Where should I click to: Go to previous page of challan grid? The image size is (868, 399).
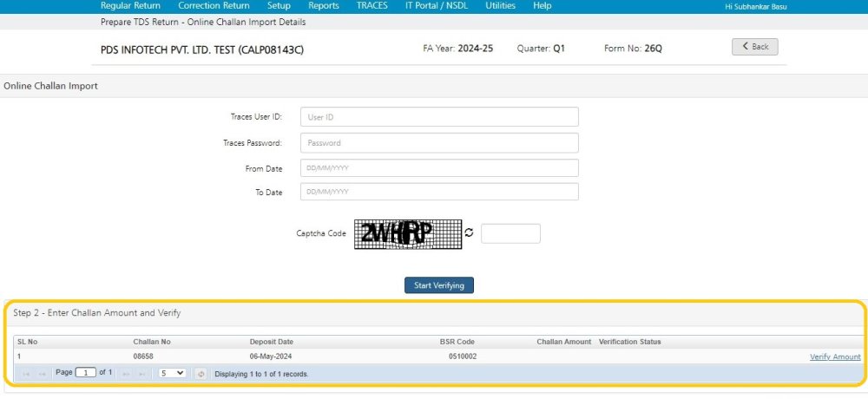(42, 374)
